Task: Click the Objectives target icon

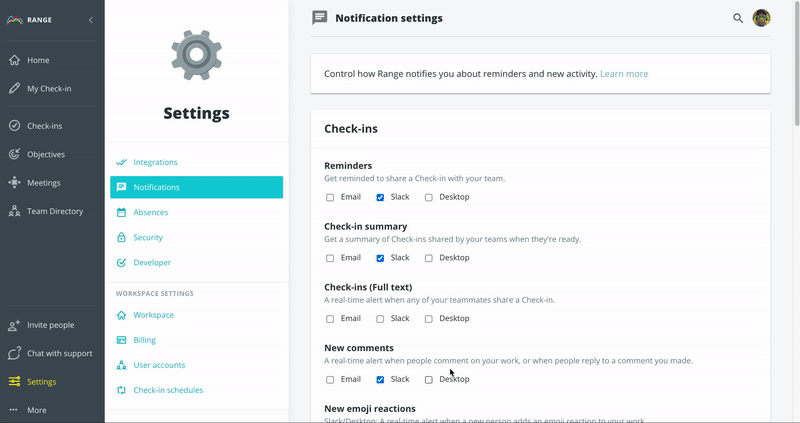Action: [14, 154]
